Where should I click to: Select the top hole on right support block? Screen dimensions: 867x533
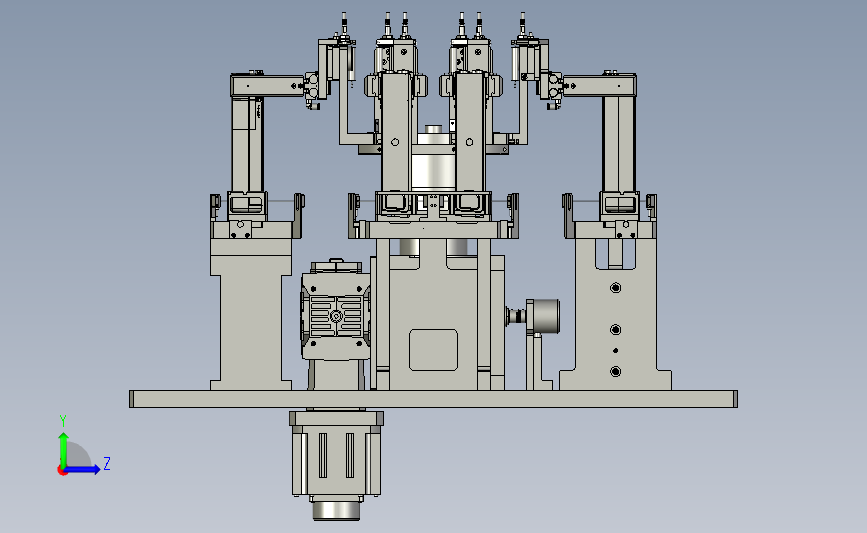click(615, 288)
